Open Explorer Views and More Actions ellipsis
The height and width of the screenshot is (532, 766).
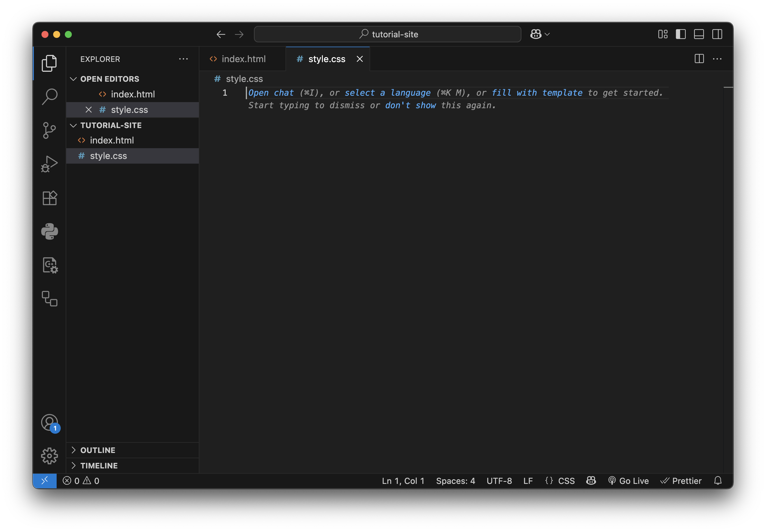pos(183,59)
